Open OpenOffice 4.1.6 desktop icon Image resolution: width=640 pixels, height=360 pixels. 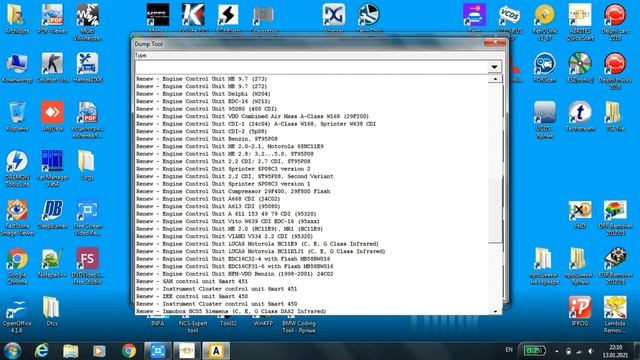[x=17, y=314]
